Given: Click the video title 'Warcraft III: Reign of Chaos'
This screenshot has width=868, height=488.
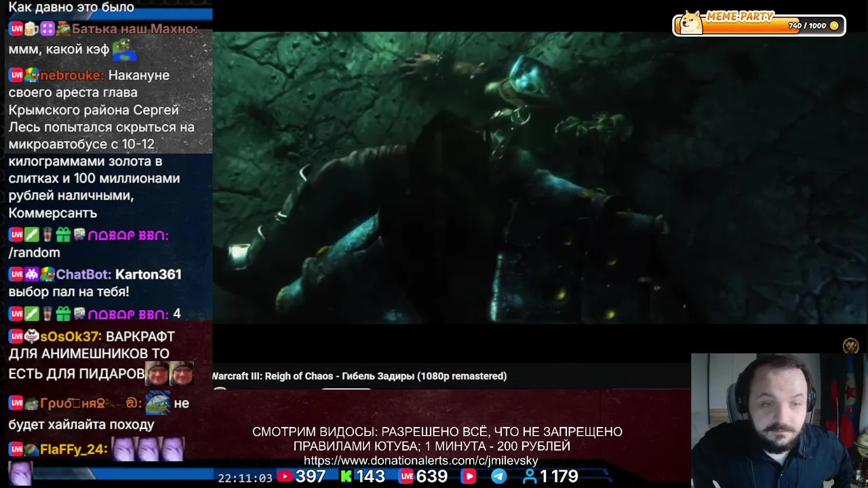Looking at the screenshot, I should point(359,376).
